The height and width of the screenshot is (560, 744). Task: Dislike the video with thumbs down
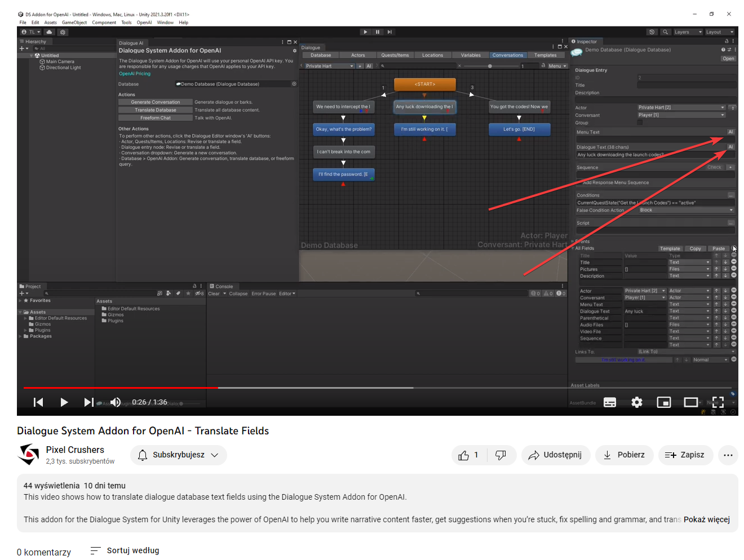click(x=501, y=455)
